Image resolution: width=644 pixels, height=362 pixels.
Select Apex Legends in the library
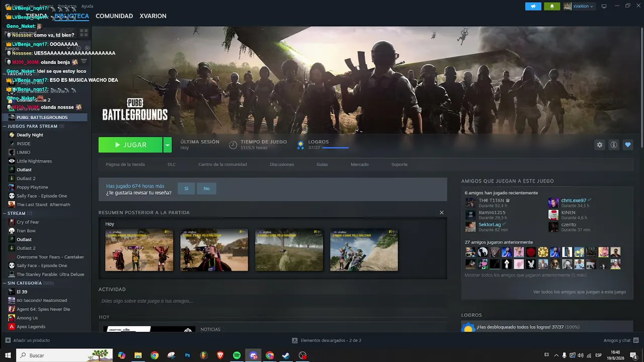31,326
